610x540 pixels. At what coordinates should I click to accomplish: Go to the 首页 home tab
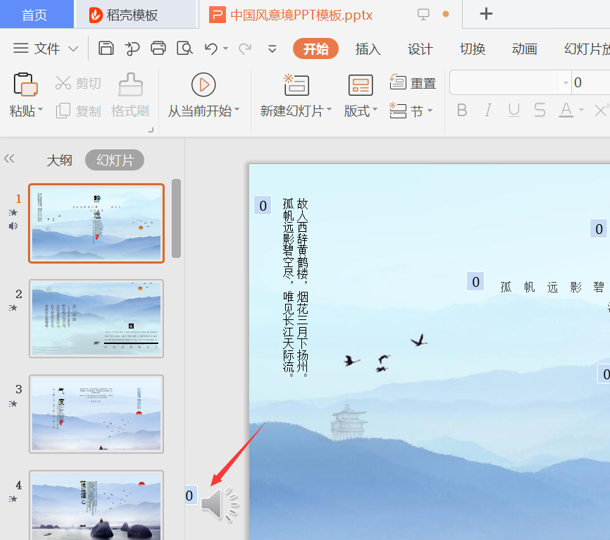pyautogui.click(x=35, y=14)
